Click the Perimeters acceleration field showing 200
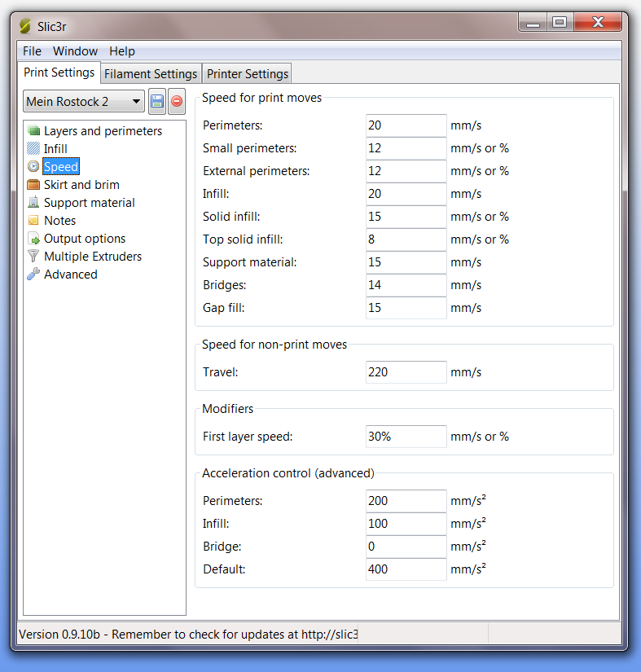641x672 pixels. pyautogui.click(x=406, y=501)
